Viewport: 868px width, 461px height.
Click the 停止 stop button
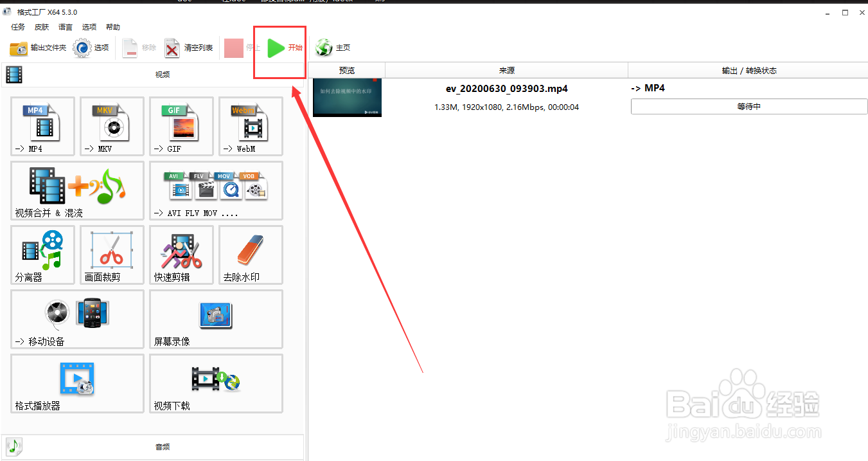(242, 48)
